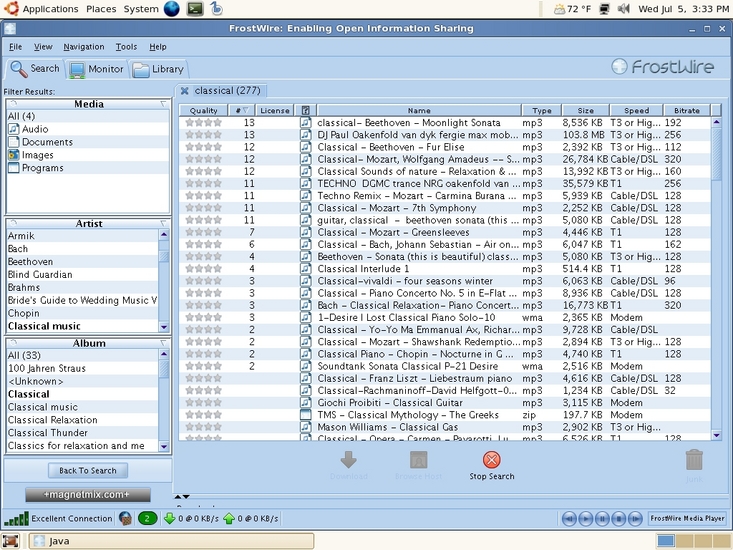
Task: Switch to the Monitor tab
Action: 96,69
